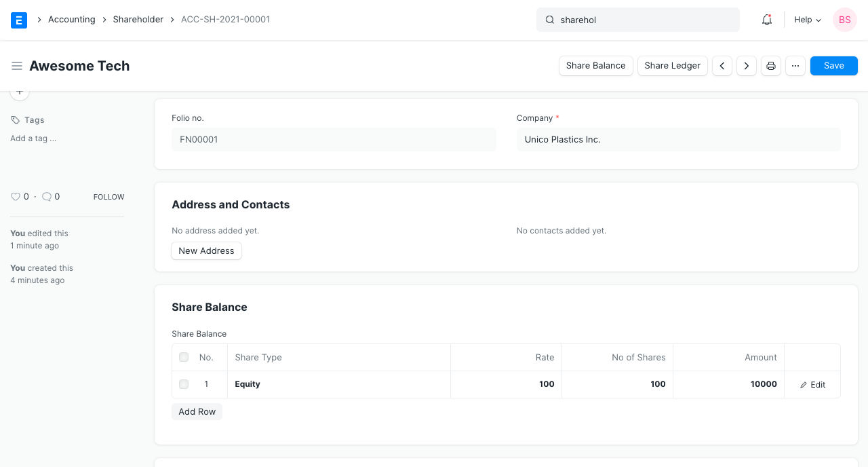Navigate to Shareholder breadcrumb

click(x=138, y=20)
